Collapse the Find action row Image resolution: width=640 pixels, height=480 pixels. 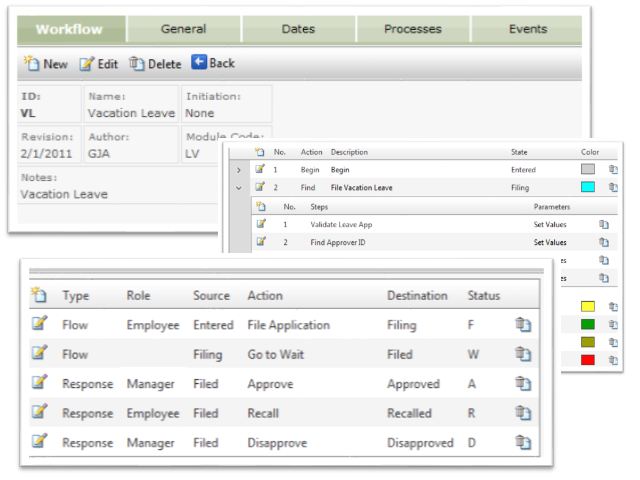(x=239, y=188)
